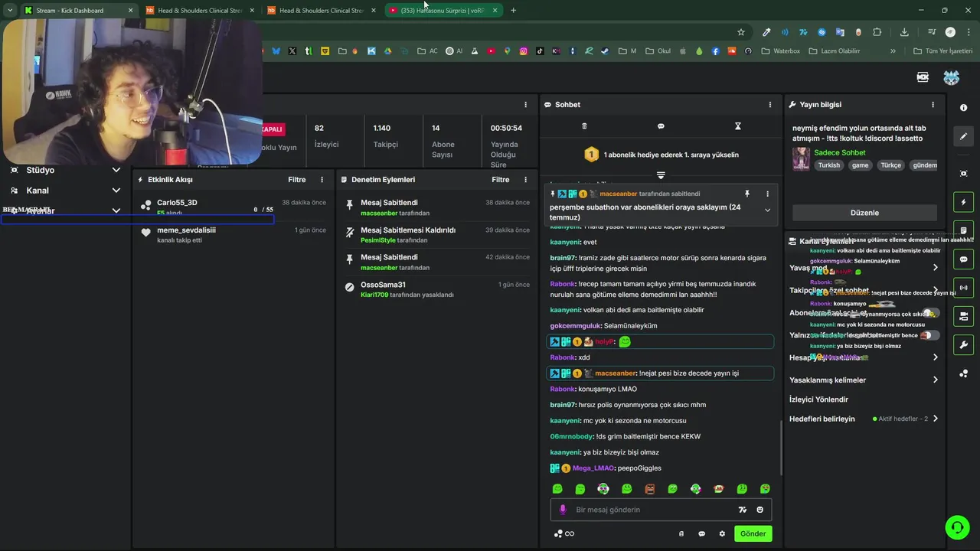Toggle the Yalnızca ifadeler switch
Image resolution: width=980 pixels, height=551 pixels.
click(x=930, y=335)
